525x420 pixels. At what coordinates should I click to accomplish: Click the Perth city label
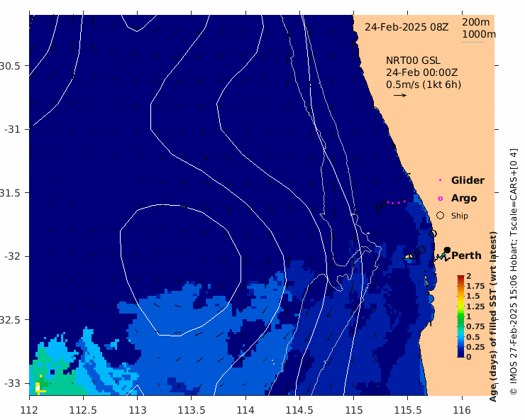tap(466, 255)
